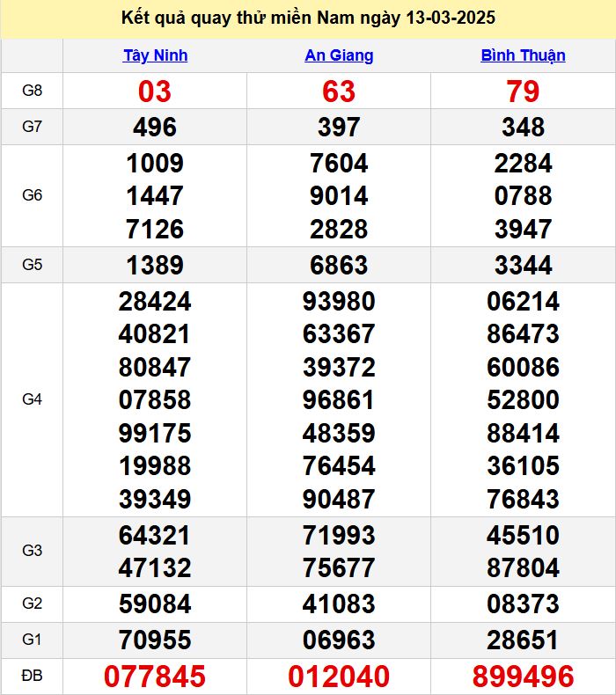This screenshot has width=616, height=695.
Task: Click the G6 number 9014
Action: (x=339, y=196)
